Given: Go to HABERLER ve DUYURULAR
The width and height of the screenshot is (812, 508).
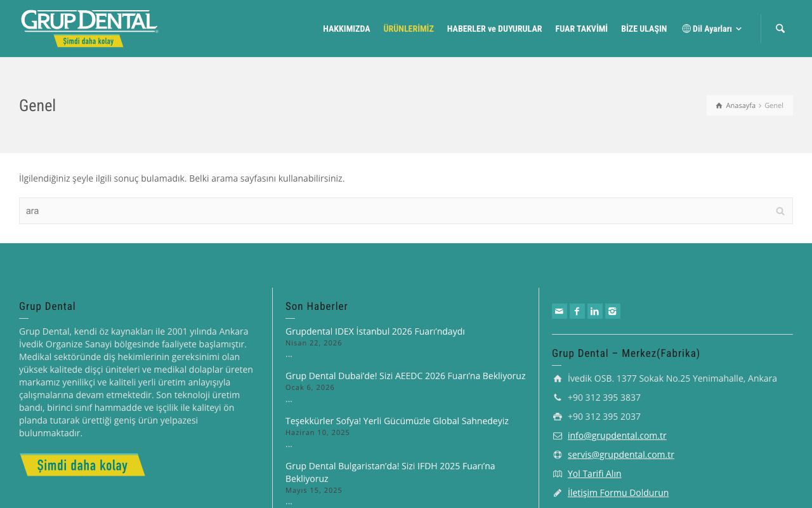Looking at the screenshot, I should click(494, 29).
